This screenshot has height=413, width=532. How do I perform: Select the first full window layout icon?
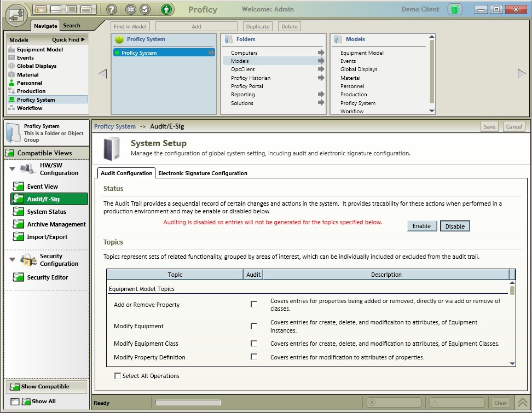(x=41, y=9)
